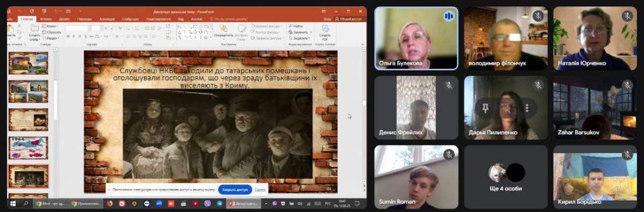The image size is (644, 212).
Task: Open Telegram from the Windows taskbar
Action: (219, 203)
